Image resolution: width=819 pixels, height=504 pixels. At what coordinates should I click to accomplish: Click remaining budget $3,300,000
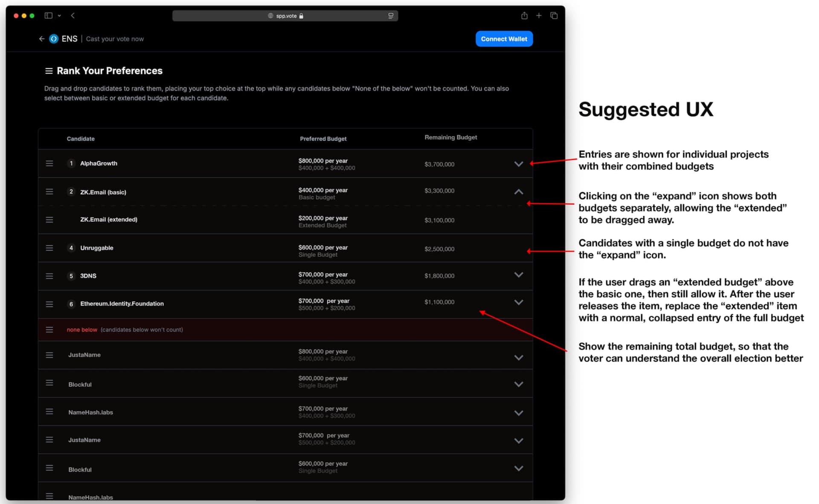click(439, 191)
